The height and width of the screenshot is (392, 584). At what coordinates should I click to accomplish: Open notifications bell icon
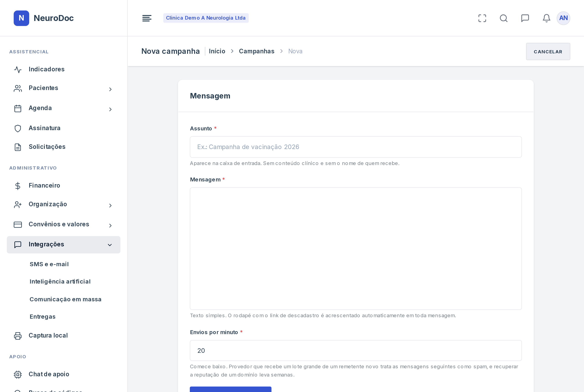[x=546, y=18]
